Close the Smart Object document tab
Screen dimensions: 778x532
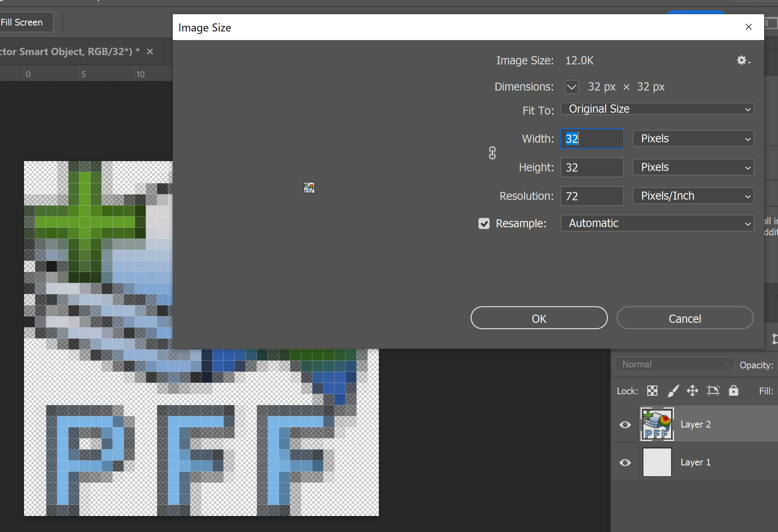[150, 51]
